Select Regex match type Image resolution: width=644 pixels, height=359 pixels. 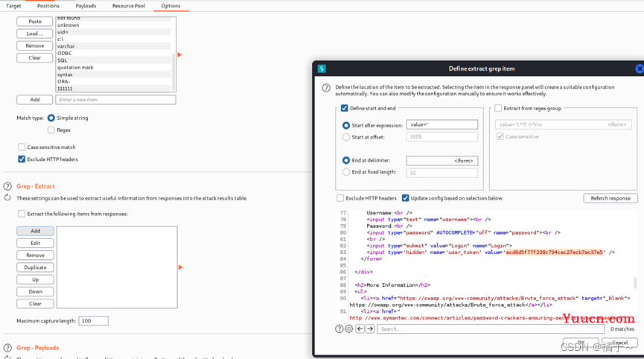pos(51,130)
